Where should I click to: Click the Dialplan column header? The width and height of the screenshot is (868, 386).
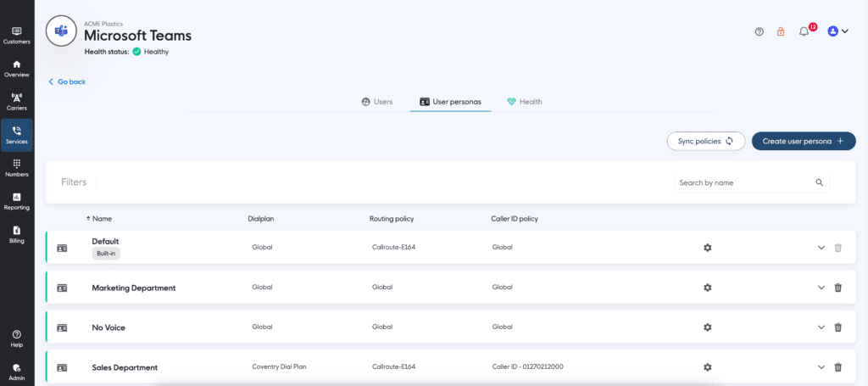[x=261, y=219]
